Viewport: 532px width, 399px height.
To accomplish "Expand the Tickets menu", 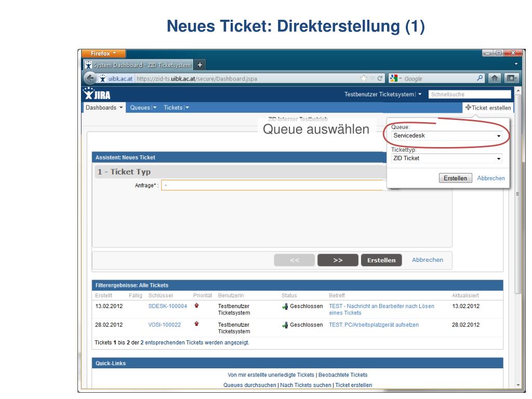I will [176, 108].
